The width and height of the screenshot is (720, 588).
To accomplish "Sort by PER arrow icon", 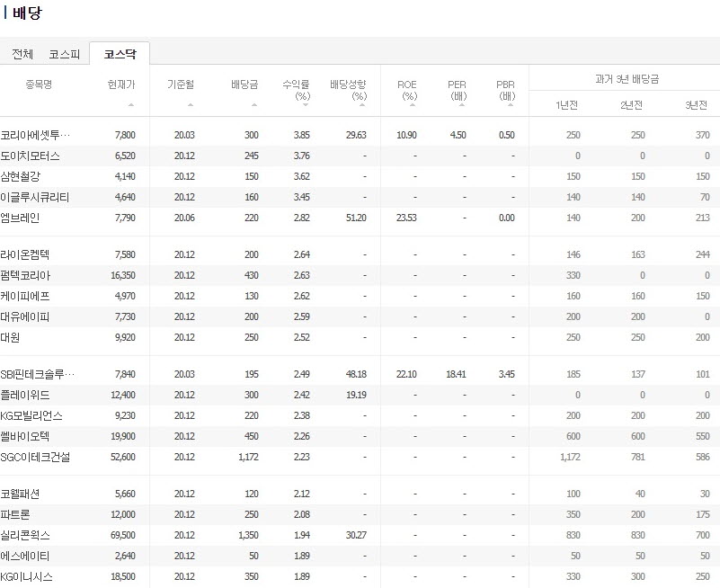I will (462, 105).
